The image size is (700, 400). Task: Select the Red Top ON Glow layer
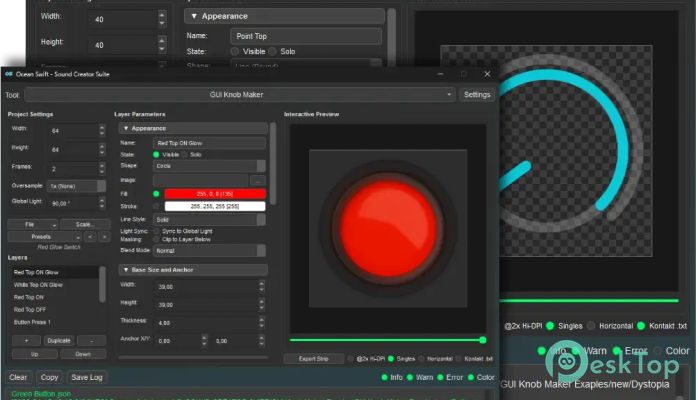54,272
